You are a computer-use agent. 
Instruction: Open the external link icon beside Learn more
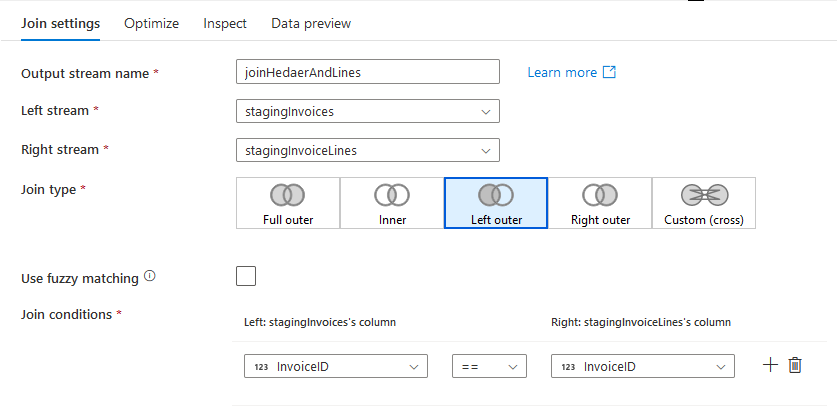(x=609, y=72)
